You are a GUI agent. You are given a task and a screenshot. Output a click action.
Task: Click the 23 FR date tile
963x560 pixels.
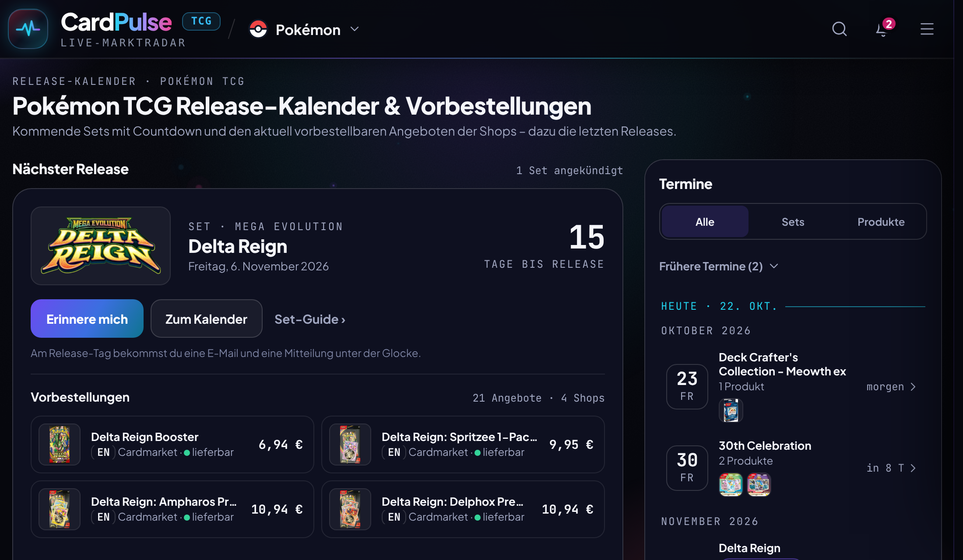coord(687,387)
